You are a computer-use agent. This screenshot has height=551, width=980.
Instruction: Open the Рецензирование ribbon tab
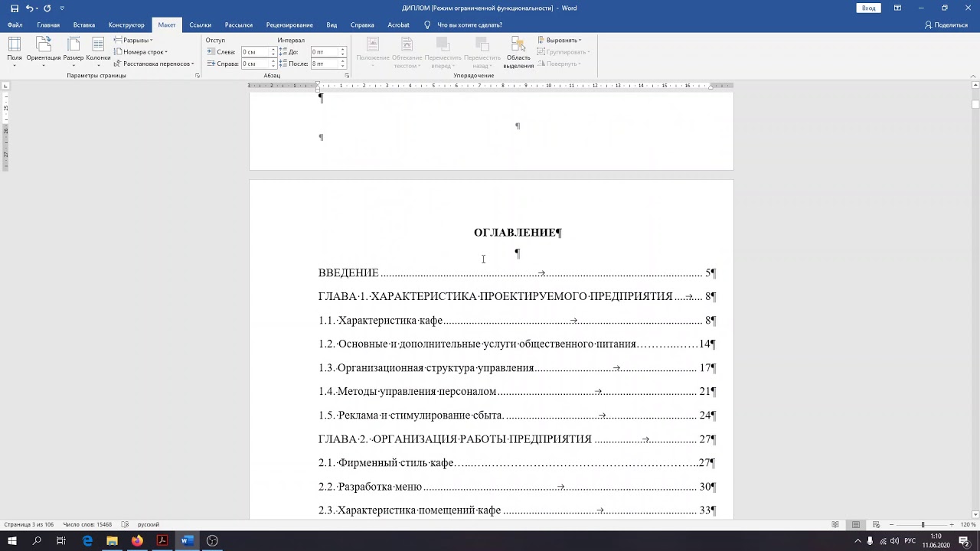pos(289,24)
